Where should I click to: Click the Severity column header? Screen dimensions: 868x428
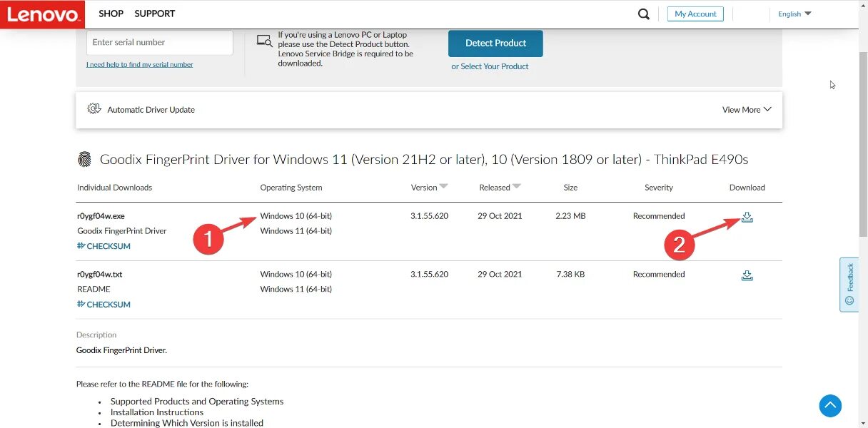pos(659,188)
